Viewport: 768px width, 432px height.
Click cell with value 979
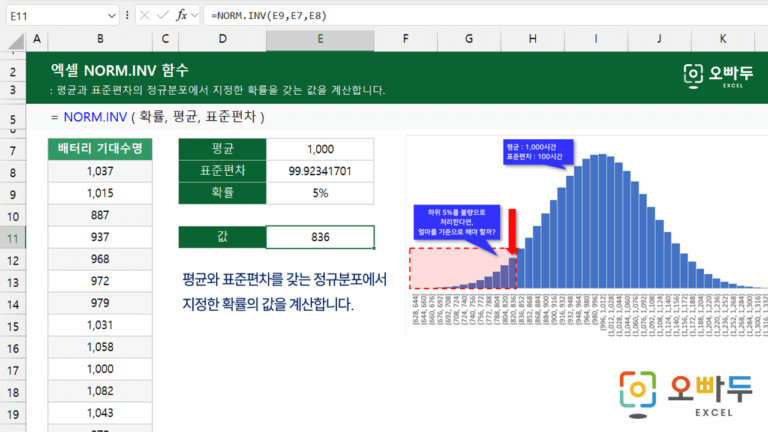100,303
